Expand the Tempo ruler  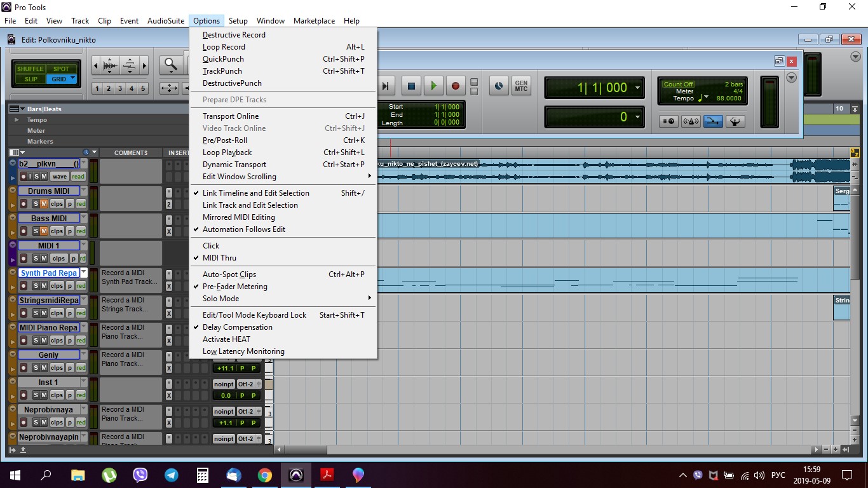click(x=17, y=119)
